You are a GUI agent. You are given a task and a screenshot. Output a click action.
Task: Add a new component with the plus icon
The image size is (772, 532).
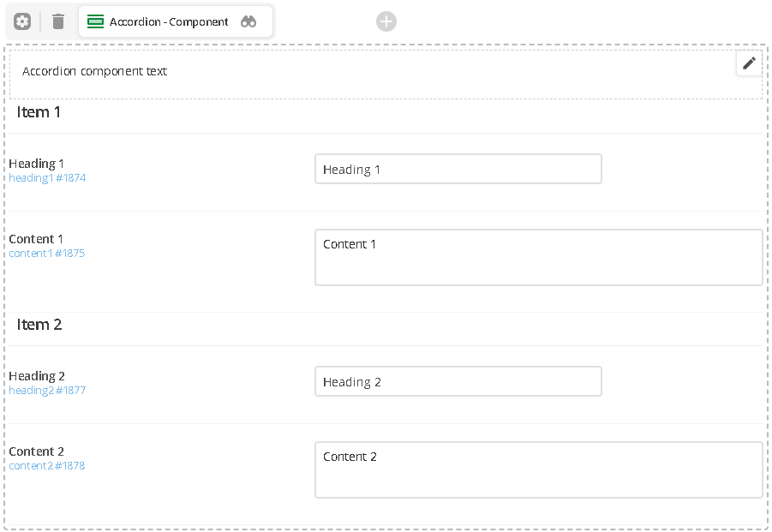pos(386,21)
